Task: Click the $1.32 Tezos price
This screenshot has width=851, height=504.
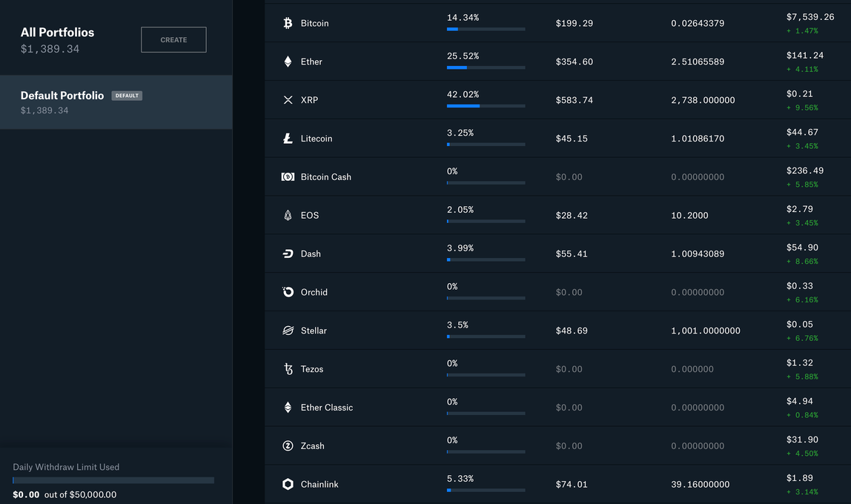Action: (799, 362)
